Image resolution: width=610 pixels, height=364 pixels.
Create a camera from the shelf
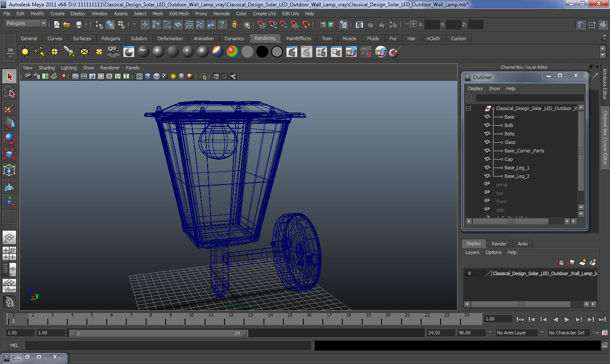(114, 52)
